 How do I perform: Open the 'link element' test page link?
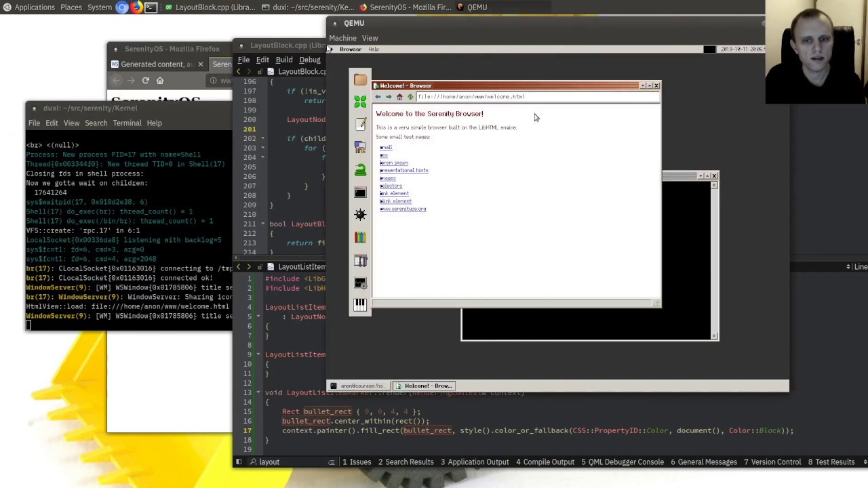[x=394, y=193]
